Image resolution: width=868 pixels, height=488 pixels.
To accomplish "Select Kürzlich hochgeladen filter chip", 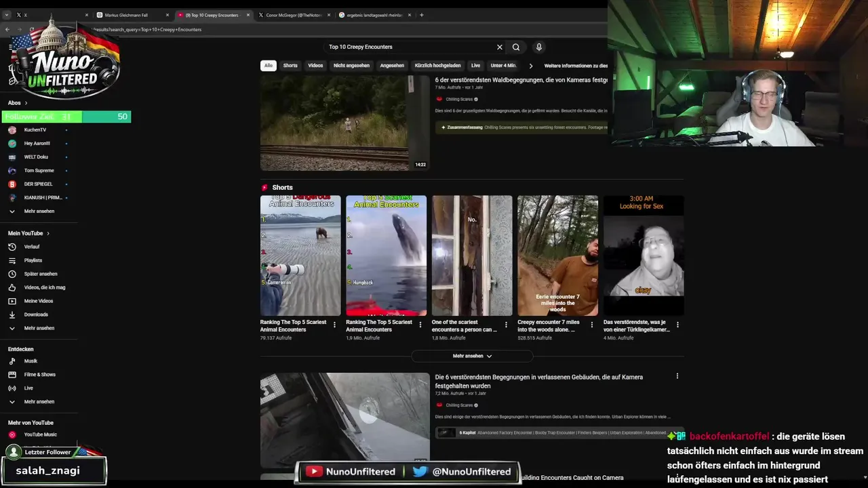I will click(437, 66).
